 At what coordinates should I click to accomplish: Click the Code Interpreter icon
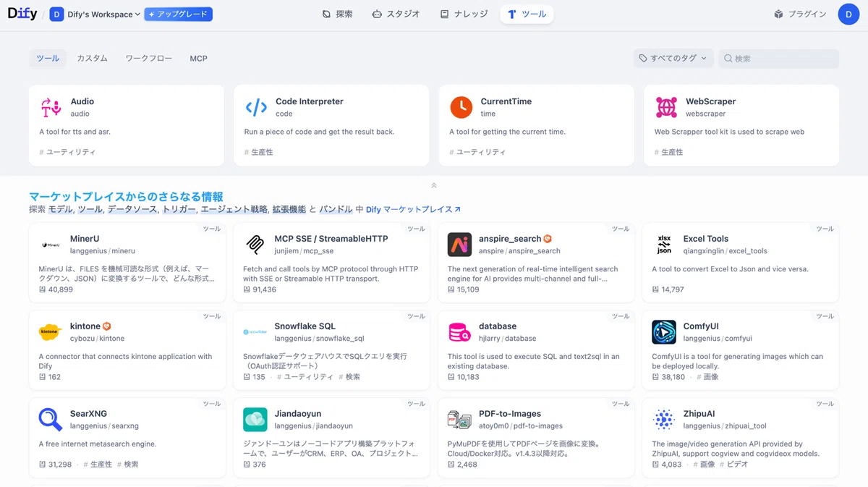(256, 107)
